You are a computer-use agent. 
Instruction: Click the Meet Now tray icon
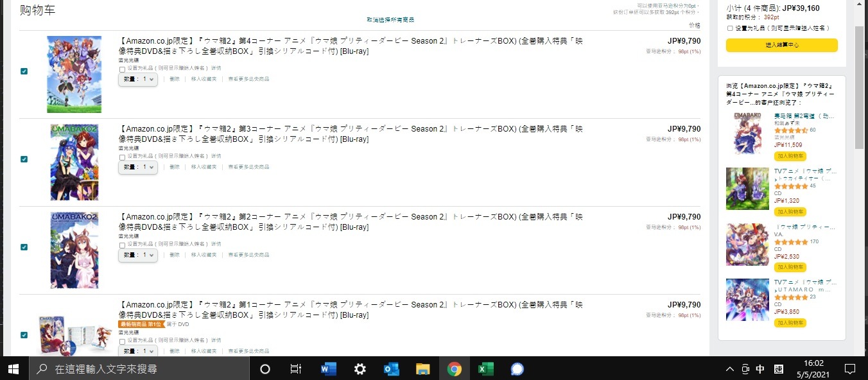[745, 369]
